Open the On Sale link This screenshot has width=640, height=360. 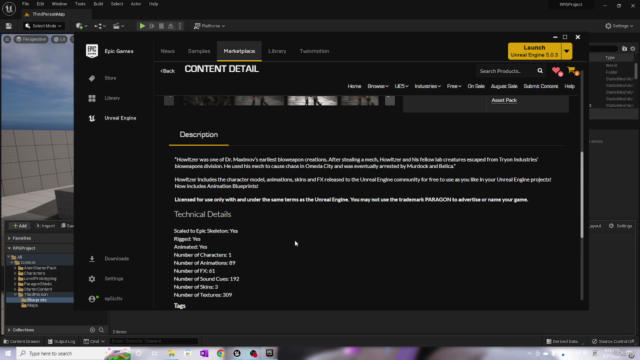tap(476, 86)
